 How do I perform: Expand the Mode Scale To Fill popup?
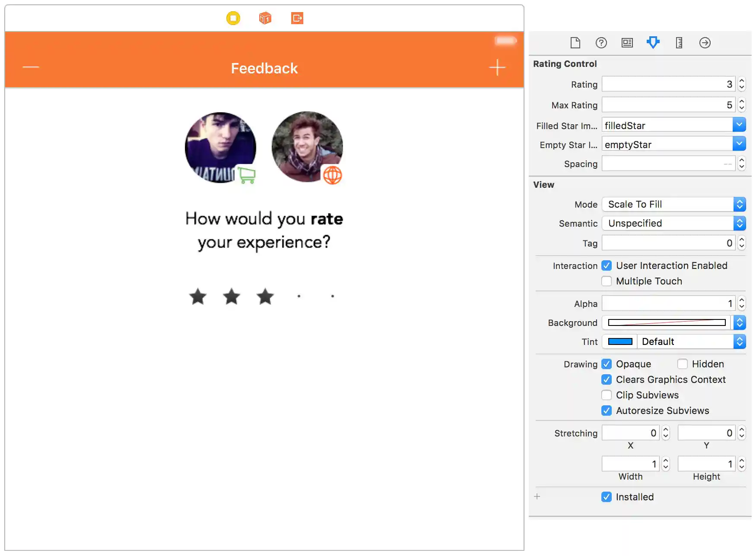tap(673, 204)
